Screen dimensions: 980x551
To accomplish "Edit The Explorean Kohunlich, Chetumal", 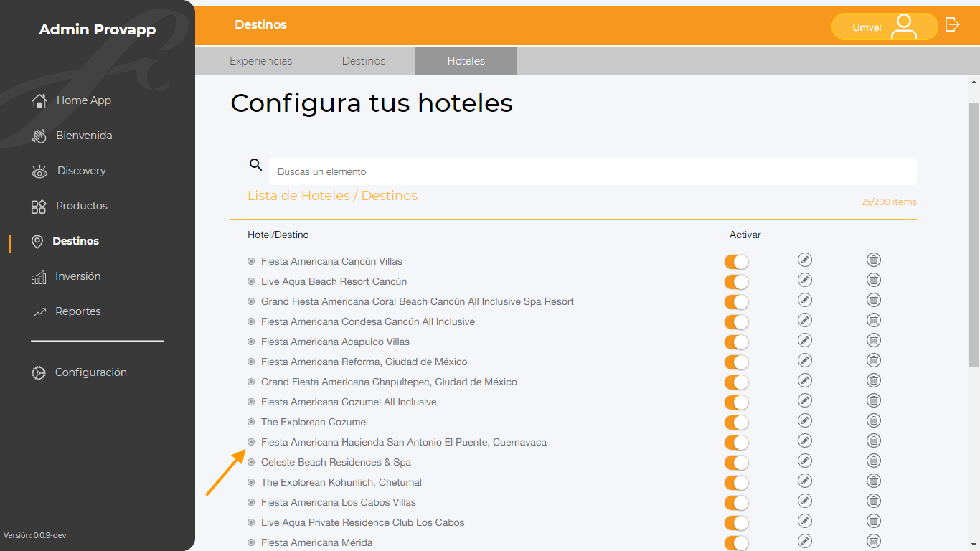I will pyautogui.click(x=805, y=481).
